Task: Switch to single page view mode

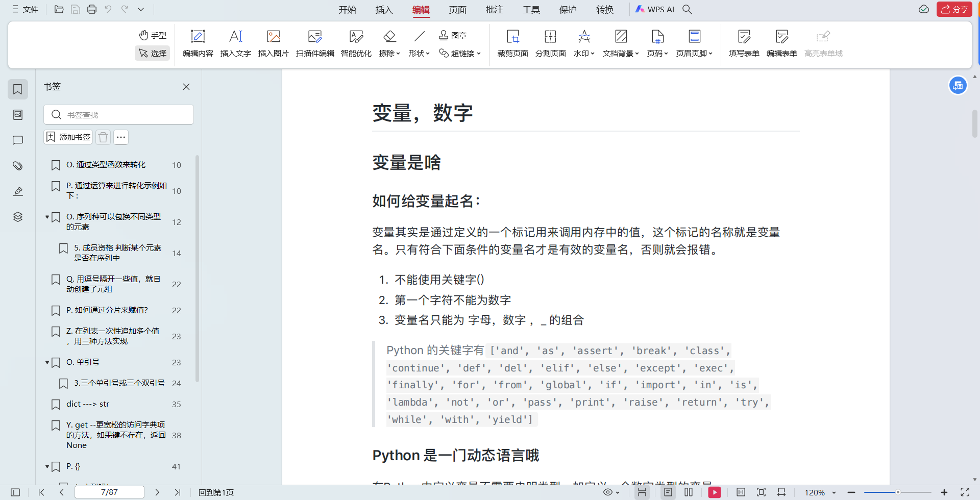Action: (668, 492)
